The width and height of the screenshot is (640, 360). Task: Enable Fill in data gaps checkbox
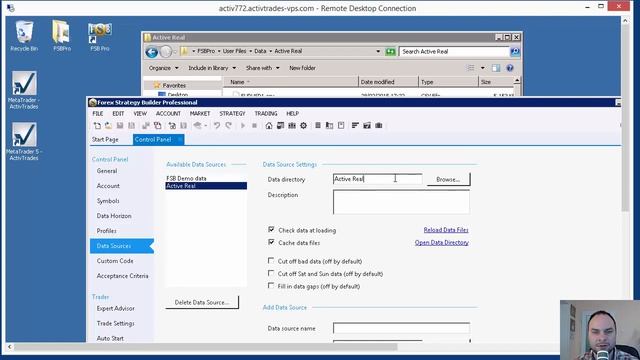click(271, 286)
